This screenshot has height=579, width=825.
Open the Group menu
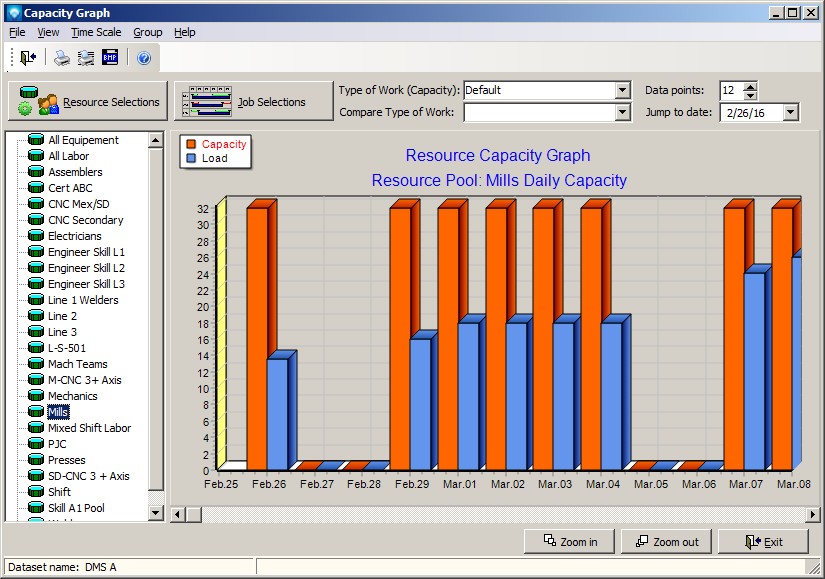[148, 32]
